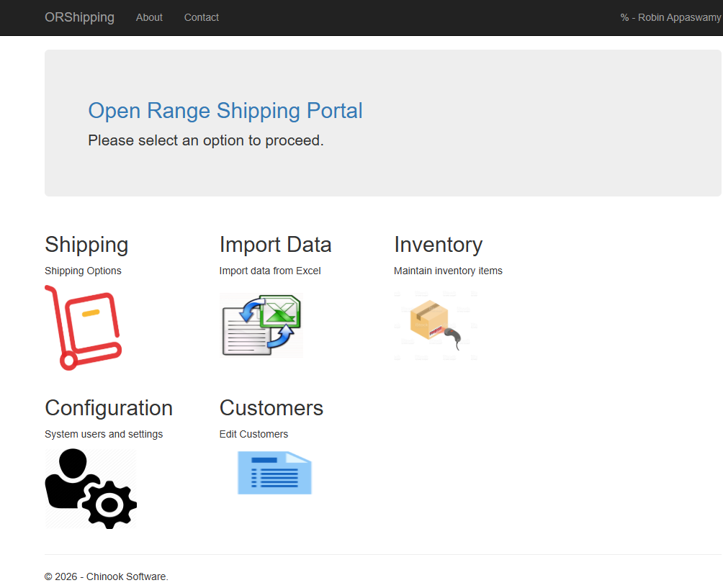Click 'Import data from Excel' text
The width and height of the screenshot is (723, 588).
[x=270, y=271]
